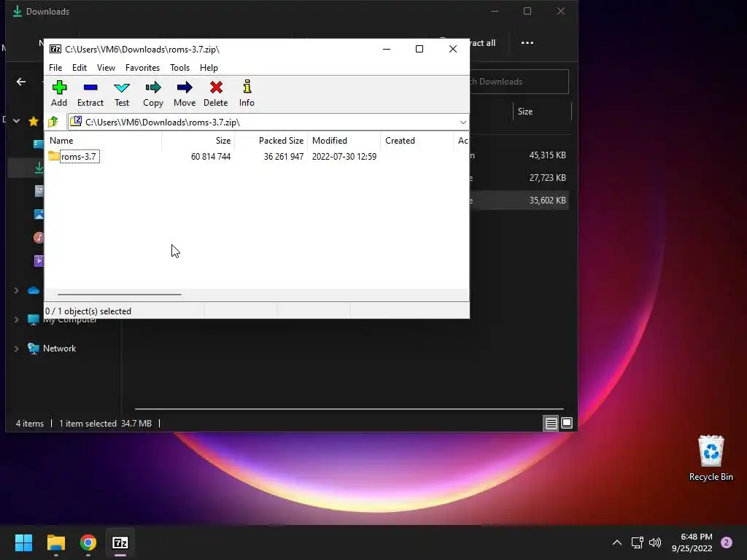
Task: Sort by Size column in Downloads window
Action: (542, 112)
